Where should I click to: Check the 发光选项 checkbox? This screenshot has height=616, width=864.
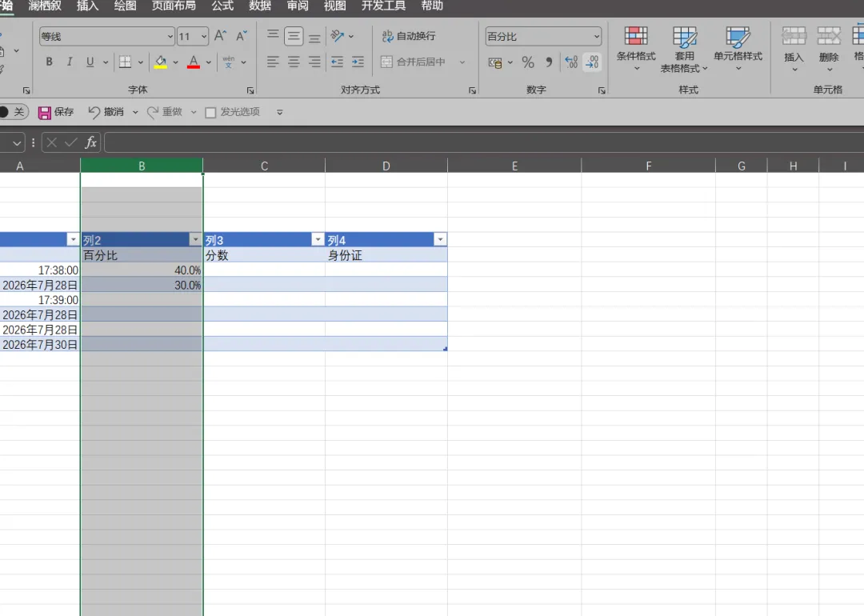[x=210, y=113]
